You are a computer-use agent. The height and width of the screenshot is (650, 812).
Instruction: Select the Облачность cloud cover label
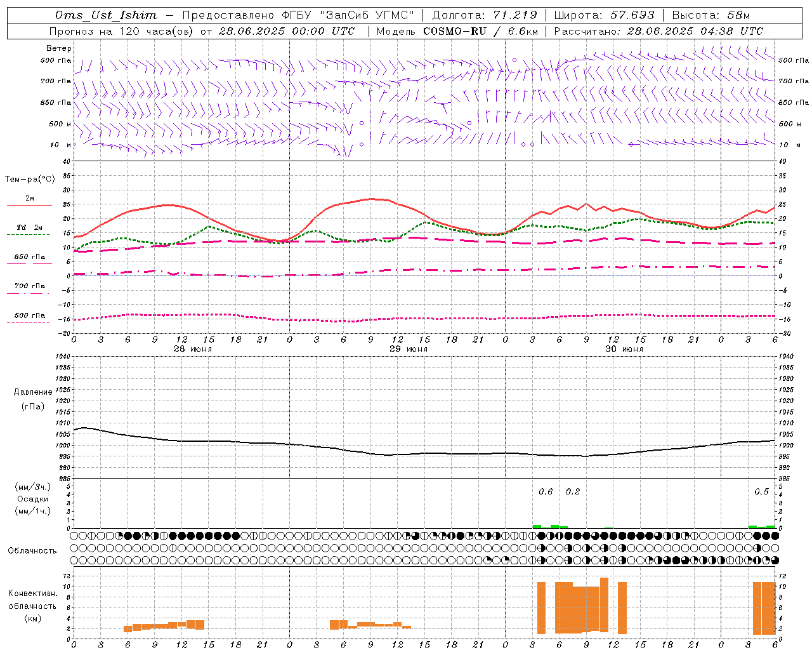click(x=32, y=550)
